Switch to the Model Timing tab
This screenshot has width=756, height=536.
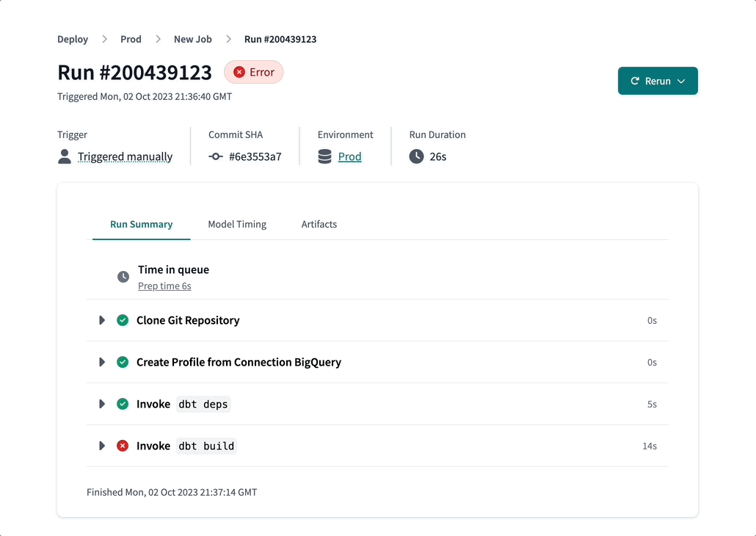click(236, 224)
